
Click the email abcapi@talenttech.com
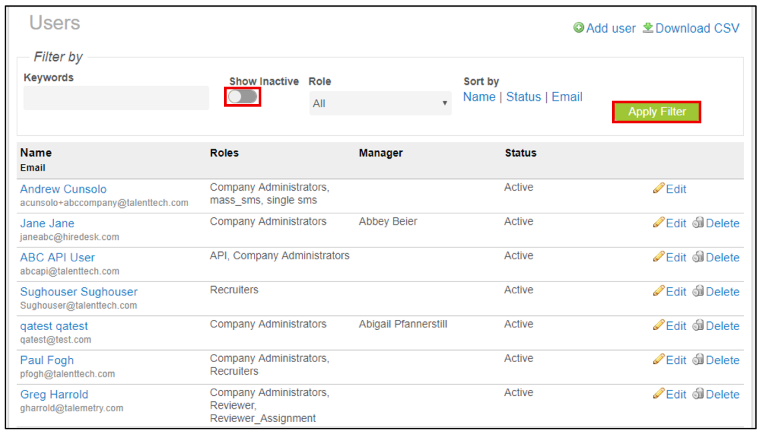tap(70, 271)
